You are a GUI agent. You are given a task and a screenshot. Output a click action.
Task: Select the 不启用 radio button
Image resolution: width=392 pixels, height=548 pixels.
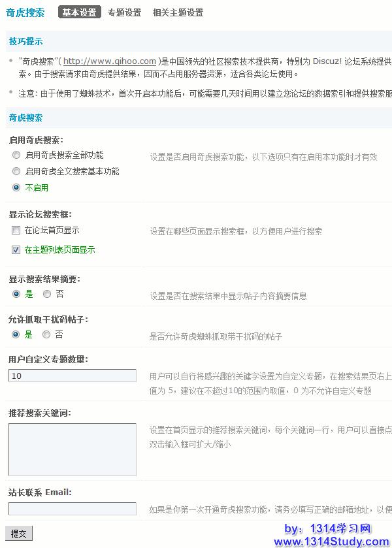click(x=16, y=187)
